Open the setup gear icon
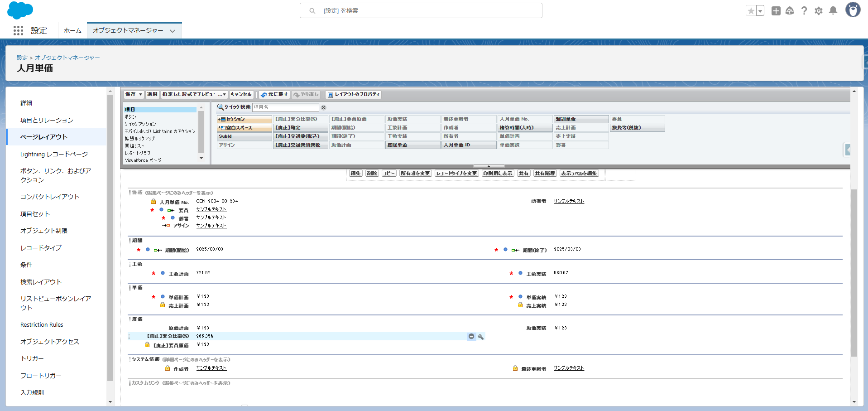Screen dimensions: 868x411 point(819,11)
